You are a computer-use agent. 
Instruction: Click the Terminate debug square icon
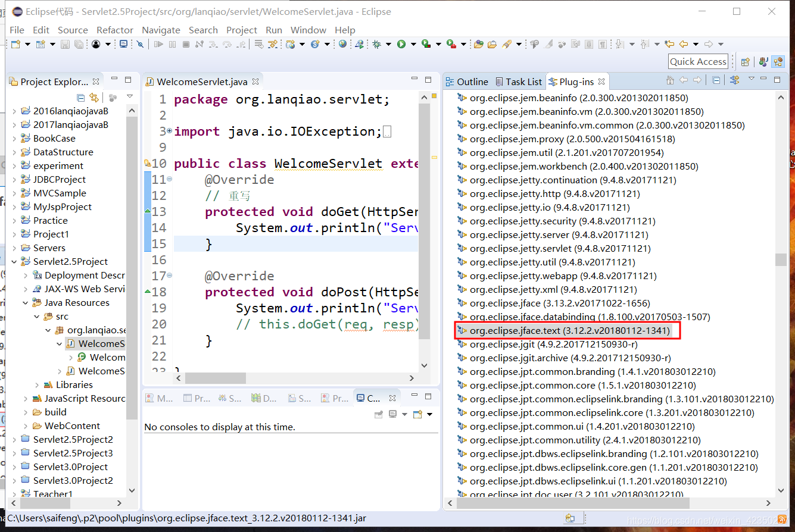click(186, 44)
